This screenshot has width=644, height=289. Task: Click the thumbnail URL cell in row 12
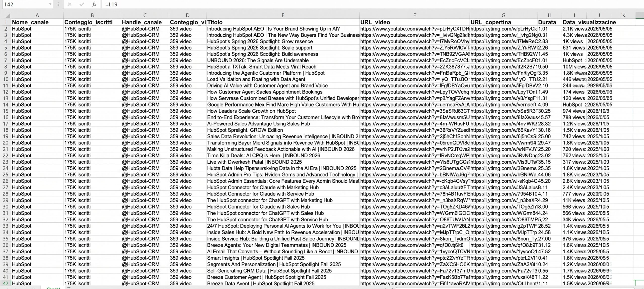click(x=503, y=92)
